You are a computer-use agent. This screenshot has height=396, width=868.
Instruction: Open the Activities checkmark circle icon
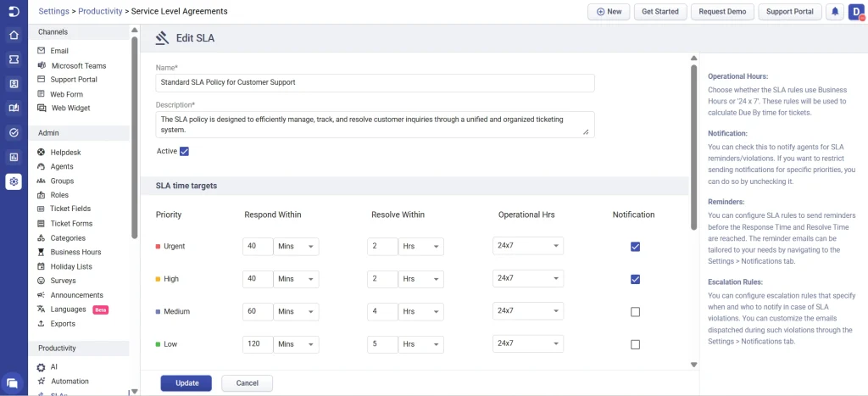14,132
